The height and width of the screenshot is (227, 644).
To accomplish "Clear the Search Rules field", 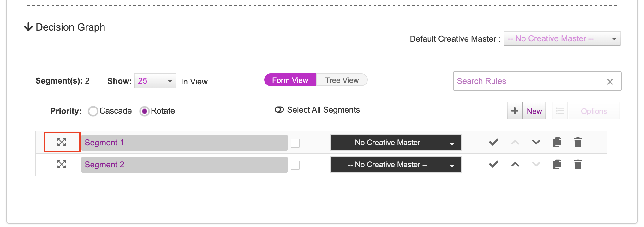I will 610,82.
